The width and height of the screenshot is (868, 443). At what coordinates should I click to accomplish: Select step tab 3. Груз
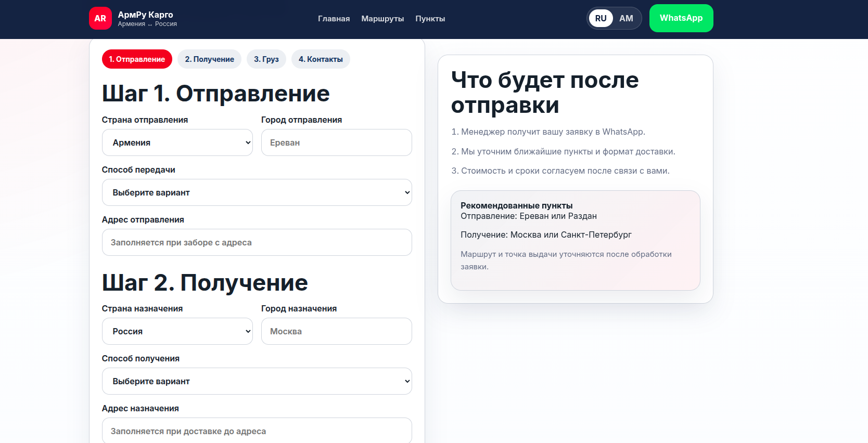[x=266, y=59]
